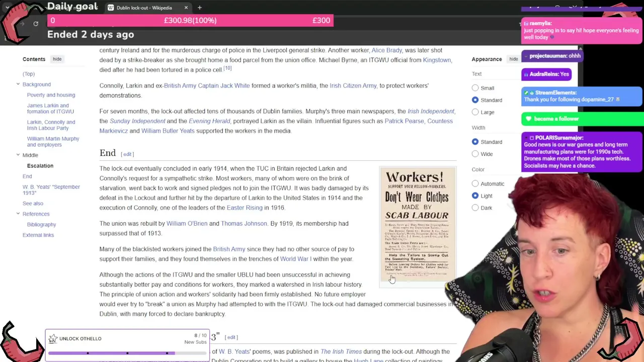
Task: Open Larkin, Connolly and Irish Labour Party
Action: pyautogui.click(x=51, y=125)
